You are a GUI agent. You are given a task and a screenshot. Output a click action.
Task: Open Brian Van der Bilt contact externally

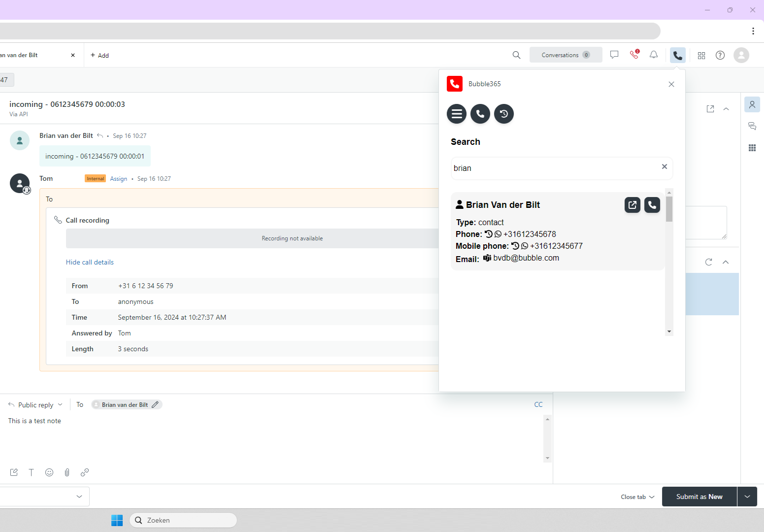632,205
